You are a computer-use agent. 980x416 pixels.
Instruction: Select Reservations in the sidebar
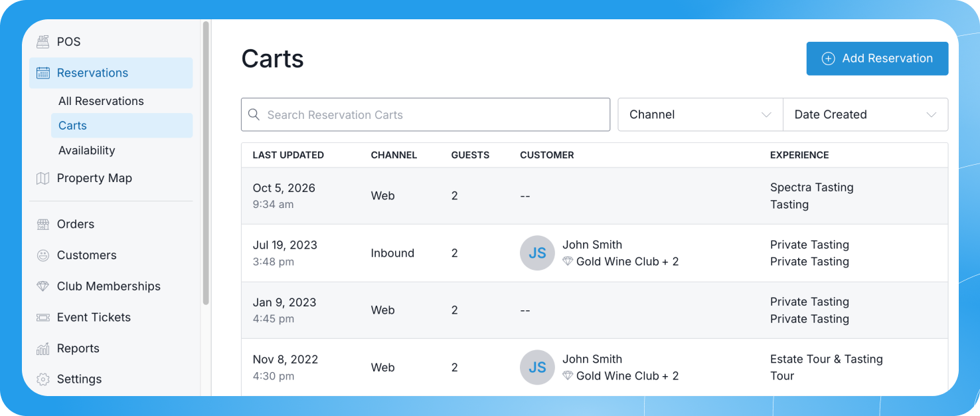(111, 73)
